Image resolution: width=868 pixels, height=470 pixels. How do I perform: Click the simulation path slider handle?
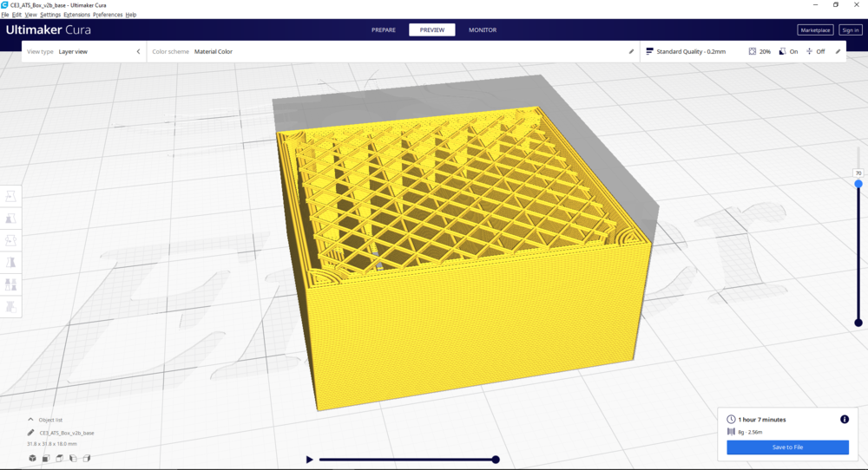click(x=496, y=460)
